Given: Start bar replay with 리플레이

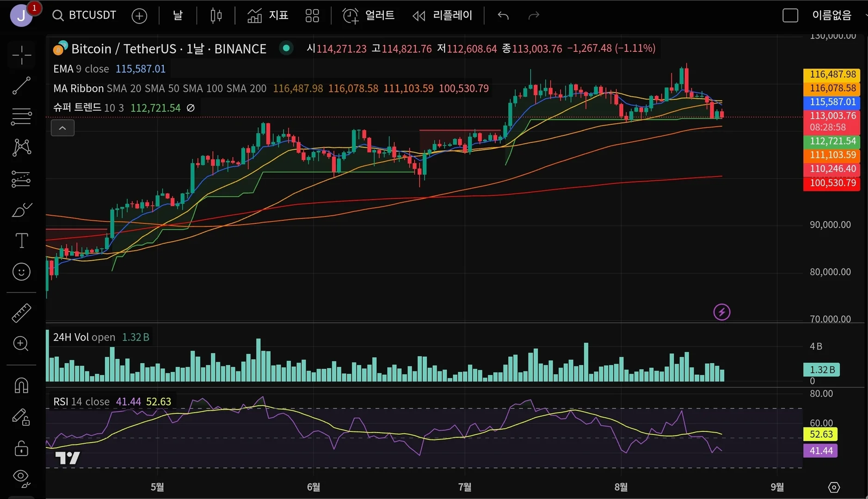Looking at the screenshot, I should tap(443, 16).
